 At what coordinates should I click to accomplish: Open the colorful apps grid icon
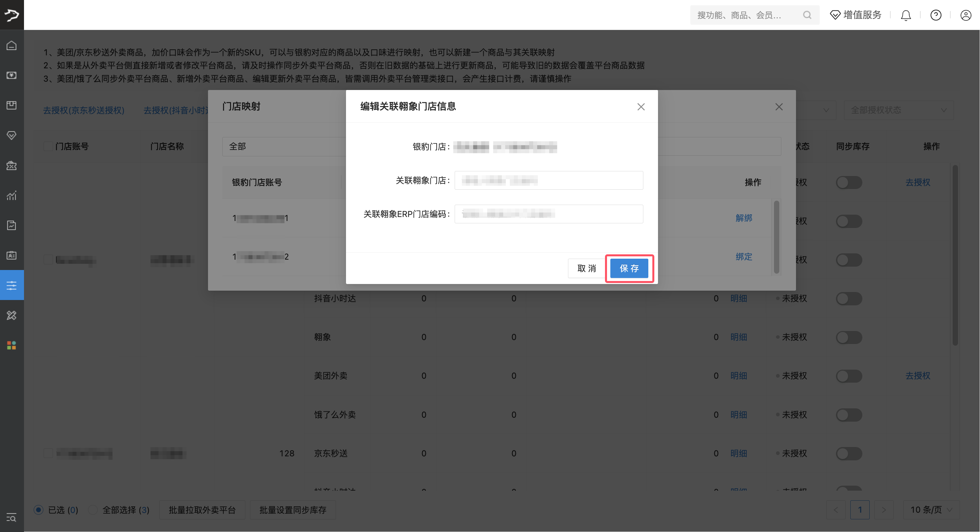click(12, 345)
